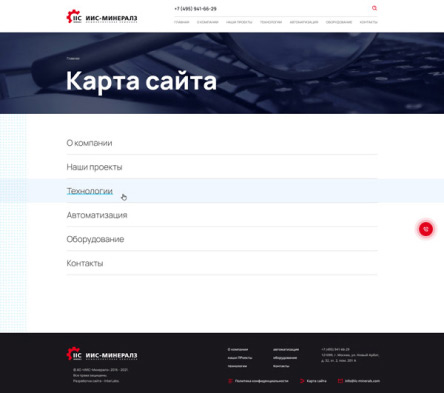The width and height of the screenshot is (444, 393).
Task: Open the О компании sitemap entry
Action: (89, 143)
